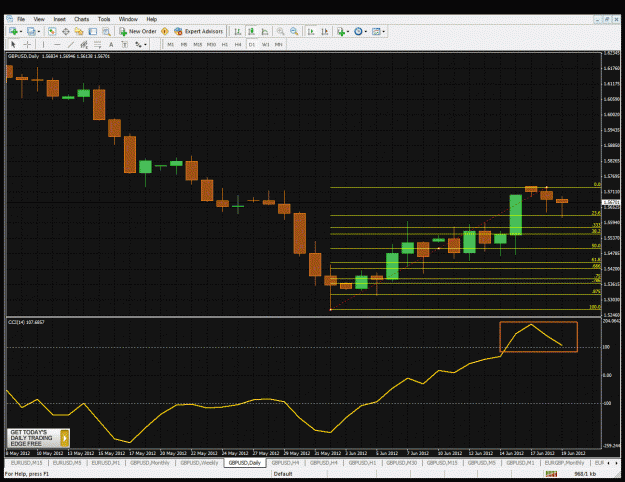
Task: Switch timeframe to M30
Action: (x=211, y=44)
